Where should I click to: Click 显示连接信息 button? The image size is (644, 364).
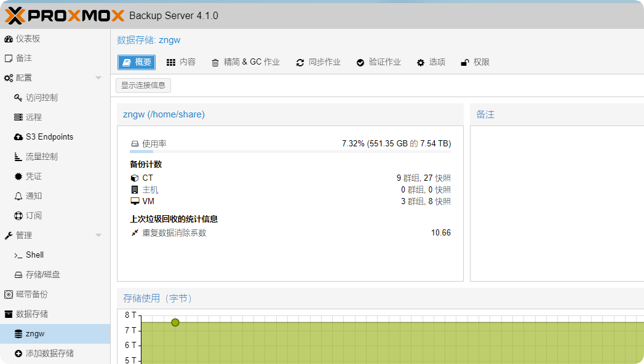143,85
